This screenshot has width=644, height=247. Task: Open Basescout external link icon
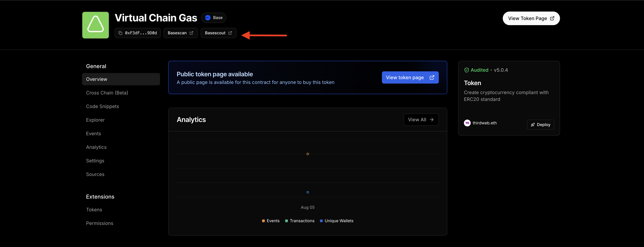pos(230,33)
